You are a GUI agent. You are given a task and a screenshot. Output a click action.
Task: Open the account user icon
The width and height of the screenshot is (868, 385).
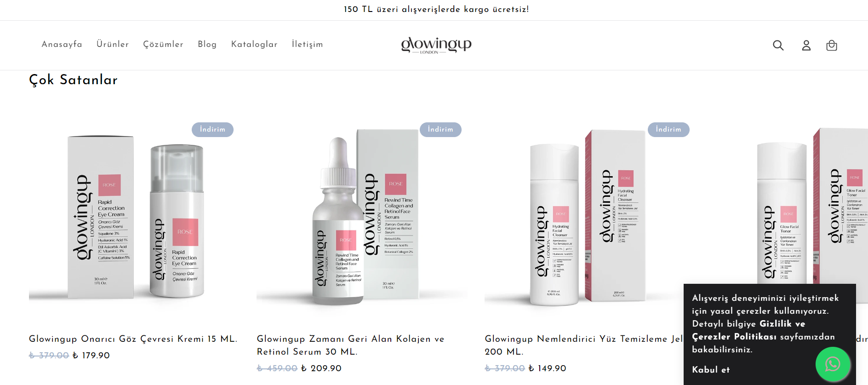coord(806,45)
